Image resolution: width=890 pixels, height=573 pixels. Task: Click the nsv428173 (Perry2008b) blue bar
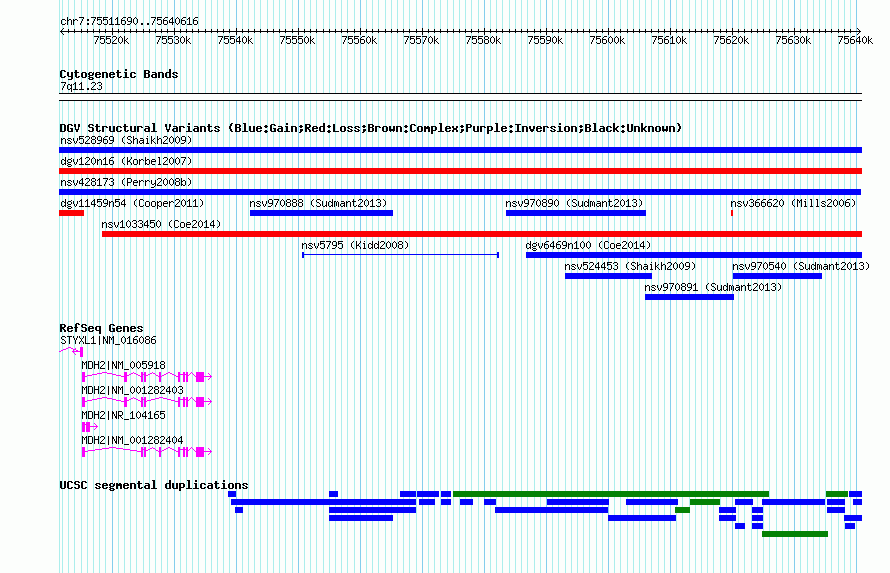pos(460,192)
